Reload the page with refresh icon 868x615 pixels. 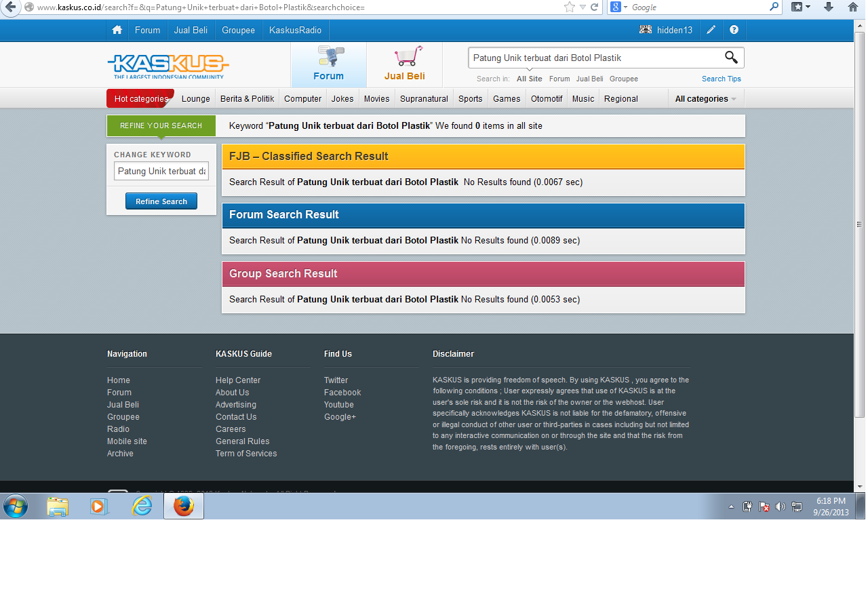click(595, 7)
